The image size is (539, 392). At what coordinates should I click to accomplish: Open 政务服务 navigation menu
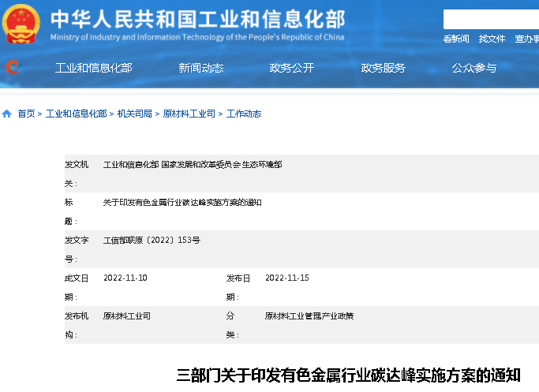(383, 68)
